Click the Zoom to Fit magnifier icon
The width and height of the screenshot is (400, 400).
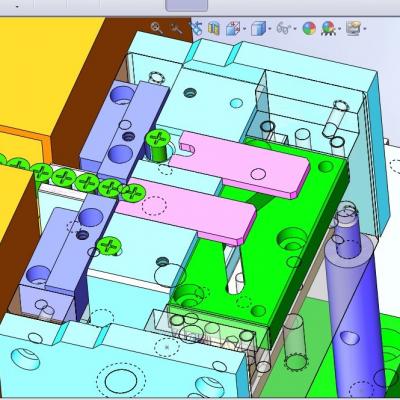click(156, 28)
